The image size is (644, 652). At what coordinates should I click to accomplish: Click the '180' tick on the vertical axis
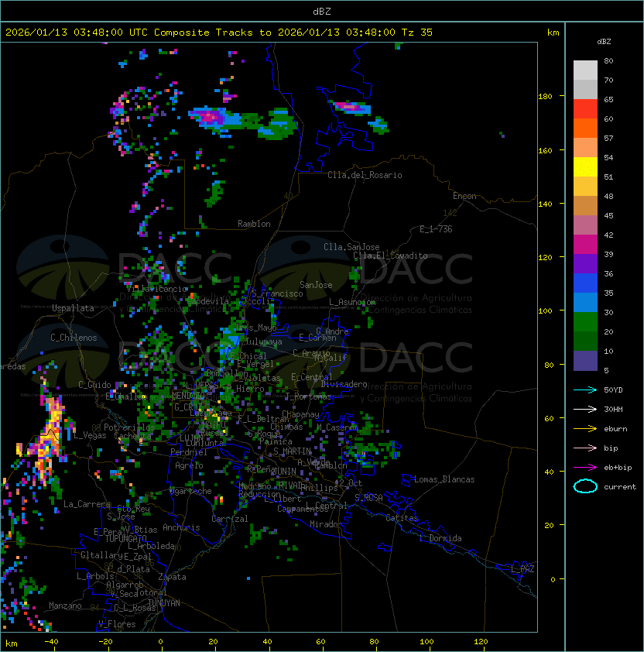(545, 97)
